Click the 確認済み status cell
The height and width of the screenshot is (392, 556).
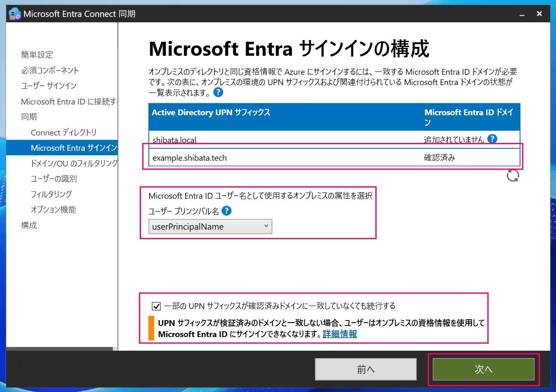coord(439,157)
